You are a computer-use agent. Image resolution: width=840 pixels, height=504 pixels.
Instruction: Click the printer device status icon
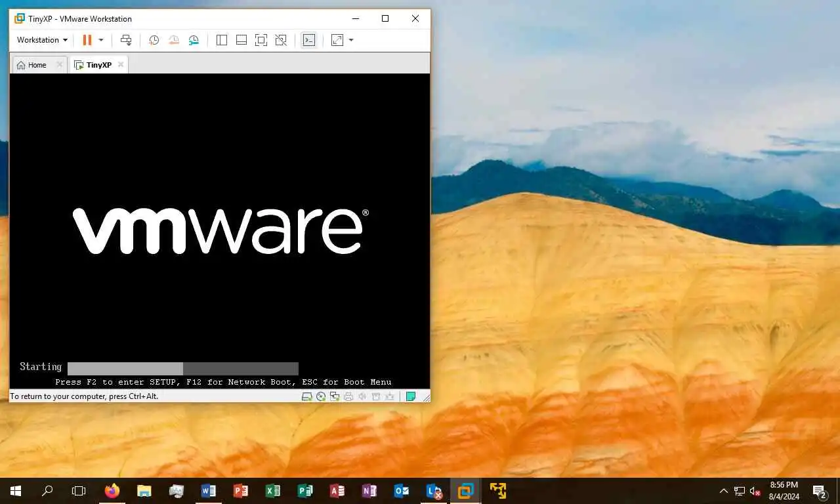click(x=348, y=396)
